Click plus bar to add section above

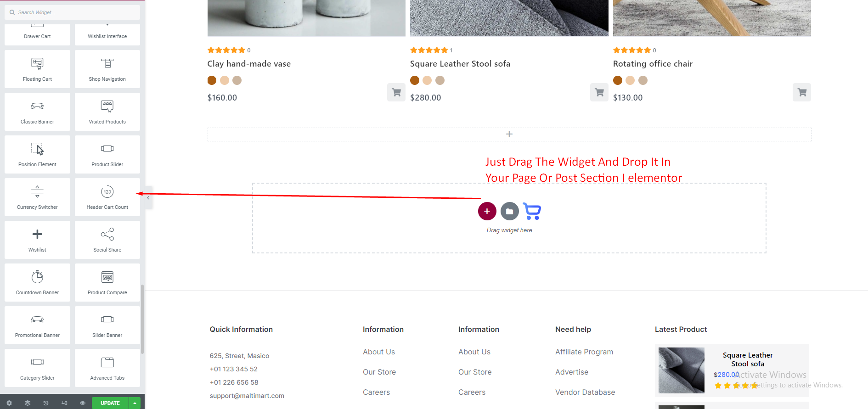pyautogui.click(x=509, y=134)
